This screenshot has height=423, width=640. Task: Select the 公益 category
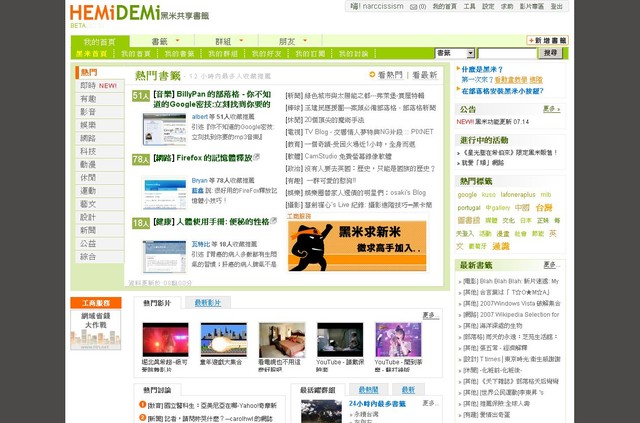(x=100, y=243)
